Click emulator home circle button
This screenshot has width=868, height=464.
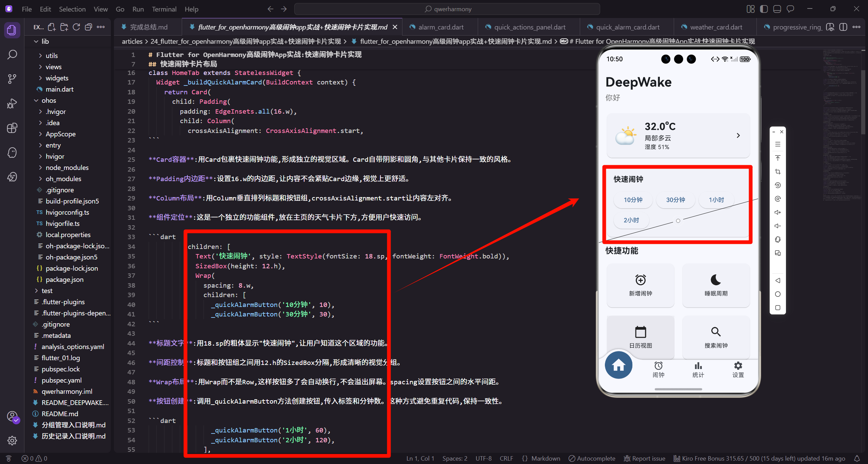click(778, 294)
